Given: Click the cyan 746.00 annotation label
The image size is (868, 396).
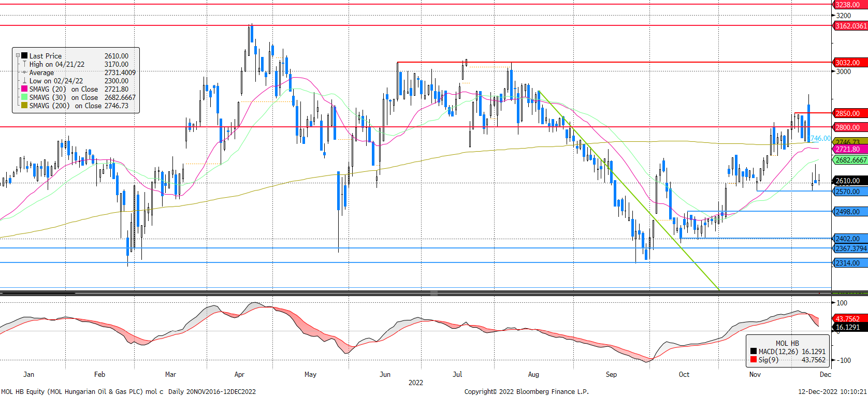Looking at the screenshot, I should point(820,138).
